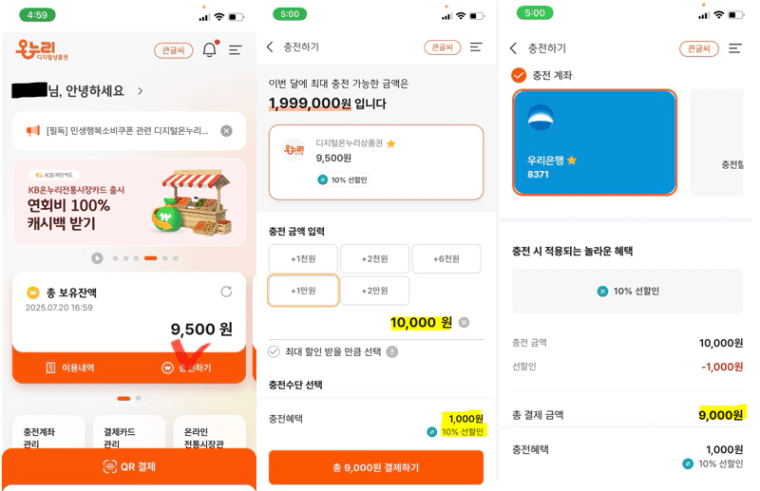This screenshot has width=760, height=491.
Task: Check 최대 할인 받을 만큼 선택 checkbox
Action: pos(274,352)
